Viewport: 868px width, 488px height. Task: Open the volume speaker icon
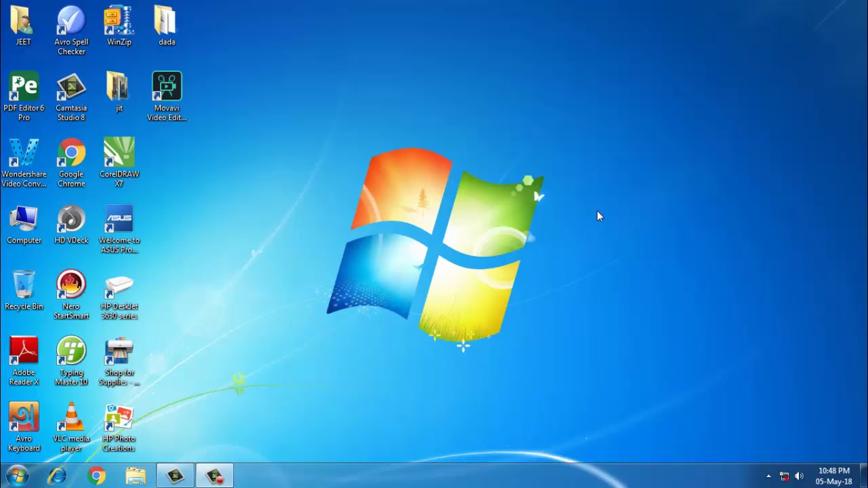(799, 476)
